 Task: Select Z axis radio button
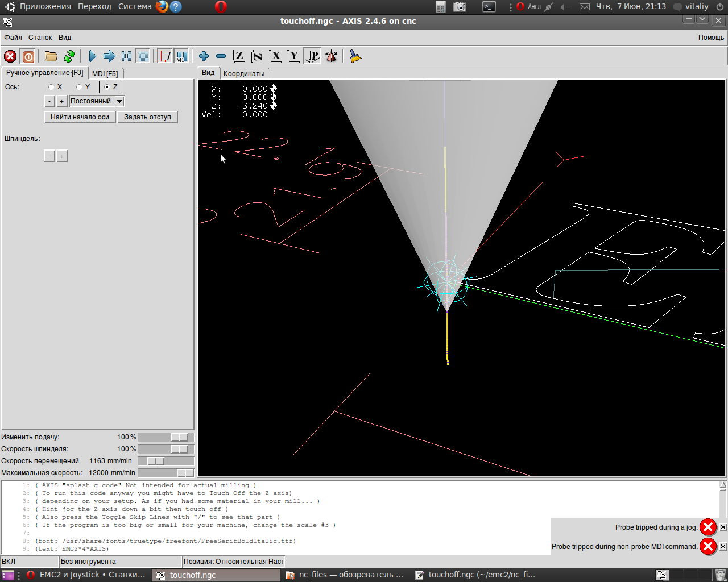107,87
